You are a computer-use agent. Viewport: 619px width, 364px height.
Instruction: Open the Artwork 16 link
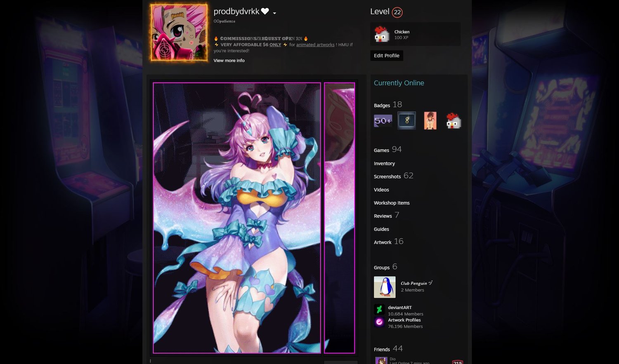point(389,242)
